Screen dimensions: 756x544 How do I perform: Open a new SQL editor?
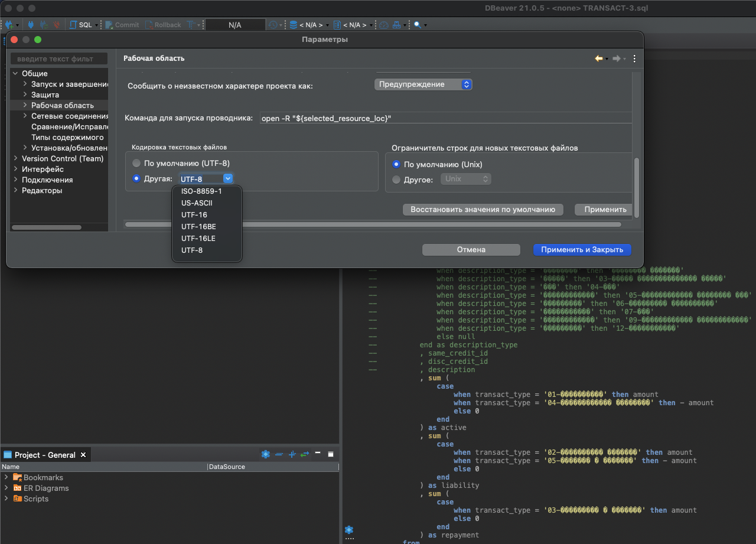[74, 24]
